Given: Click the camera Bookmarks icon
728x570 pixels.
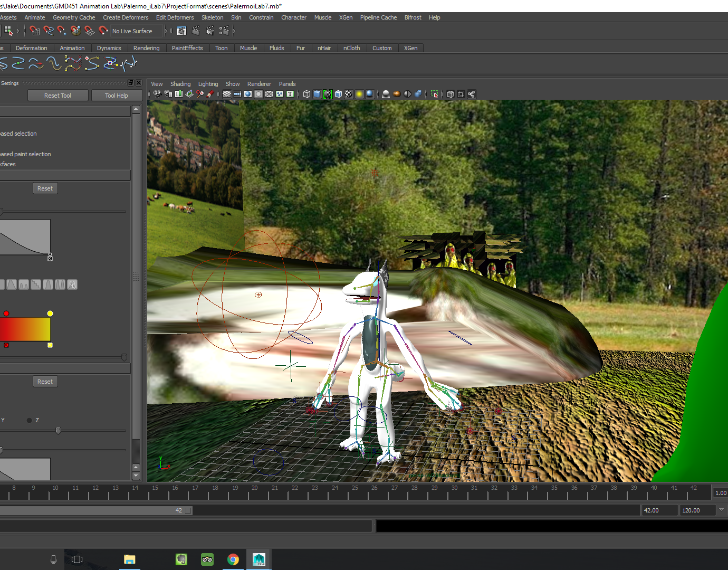Looking at the screenshot, I should (x=179, y=94).
